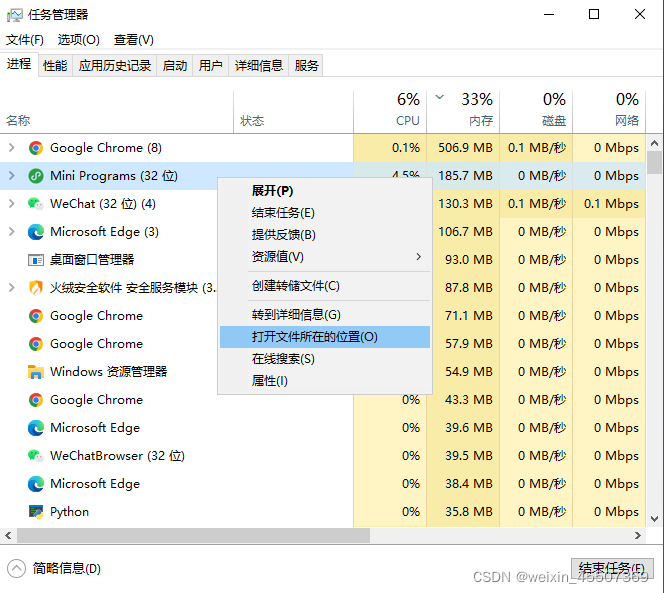Choose 展开(P) in the context menu

325,191
